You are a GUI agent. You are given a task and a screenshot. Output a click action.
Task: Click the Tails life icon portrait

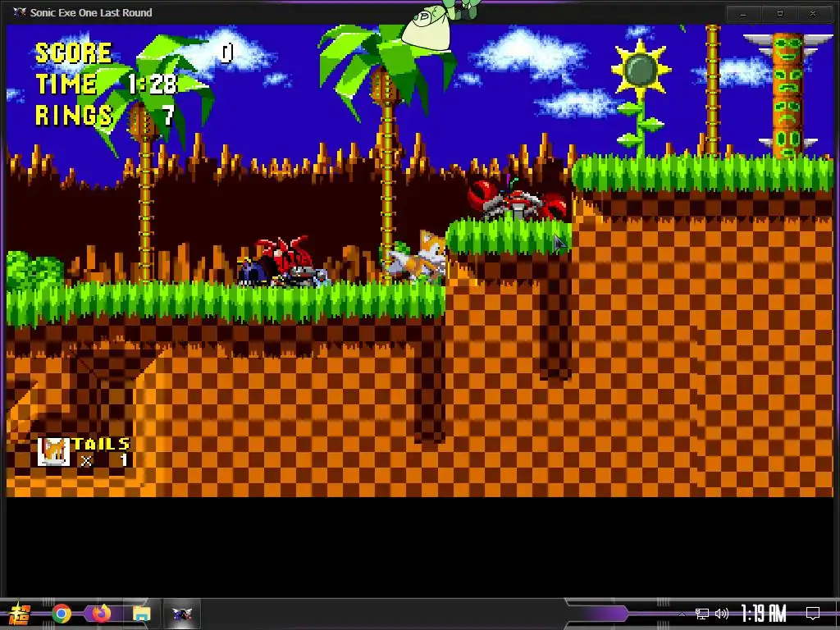[x=53, y=452]
